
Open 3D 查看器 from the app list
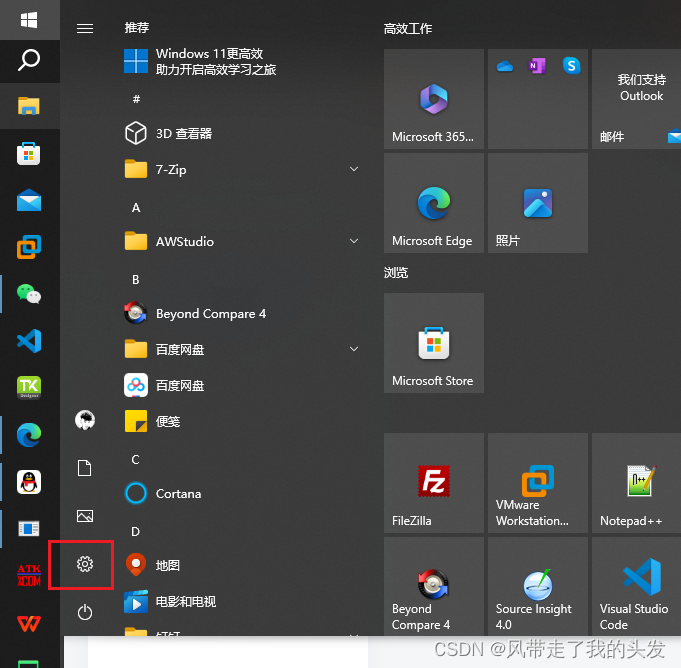point(242,133)
